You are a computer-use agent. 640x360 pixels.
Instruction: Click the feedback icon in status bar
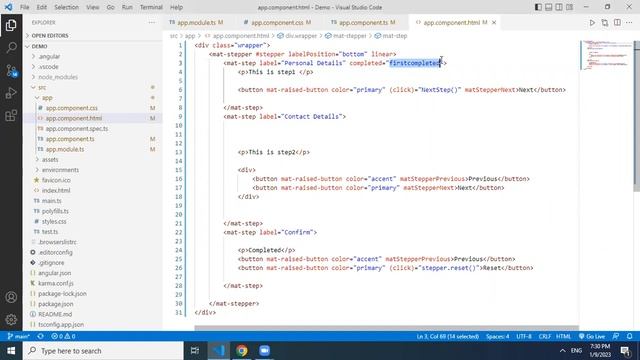click(616, 336)
